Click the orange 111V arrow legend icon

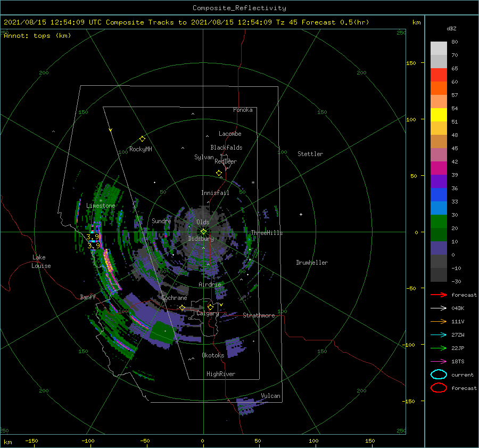pos(439,321)
